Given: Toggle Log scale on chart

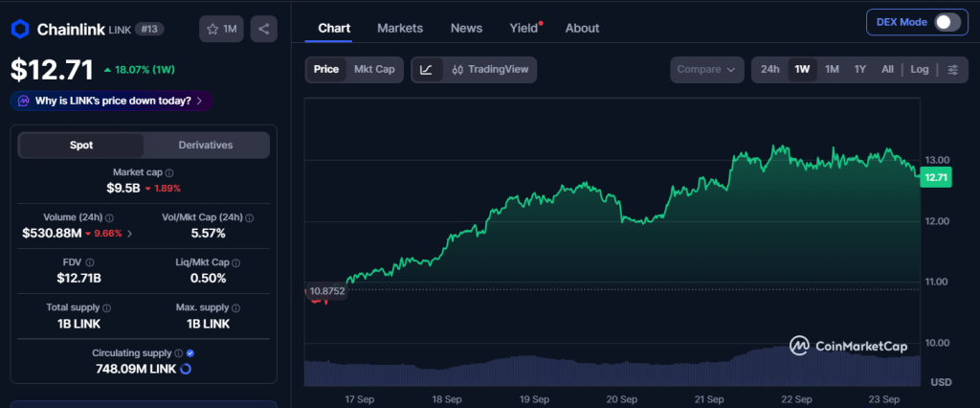Looking at the screenshot, I should (x=920, y=70).
